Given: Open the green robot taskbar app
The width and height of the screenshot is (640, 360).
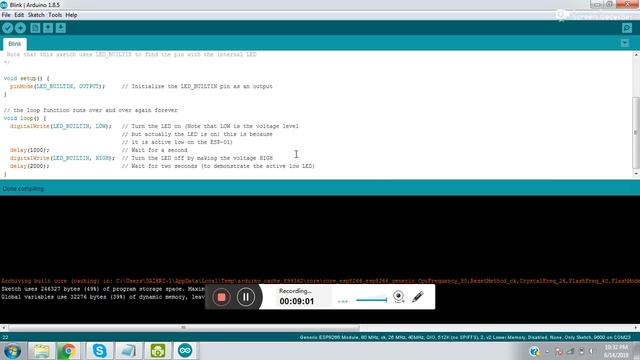Looking at the screenshot, I should [158, 351].
